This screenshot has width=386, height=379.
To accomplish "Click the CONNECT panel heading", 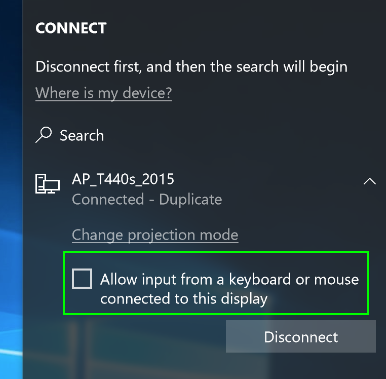I will pyautogui.click(x=71, y=28).
